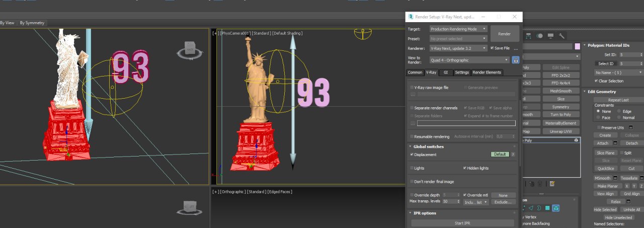
Task: Click the icon on the Poly stack row
Action: (576, 140)
